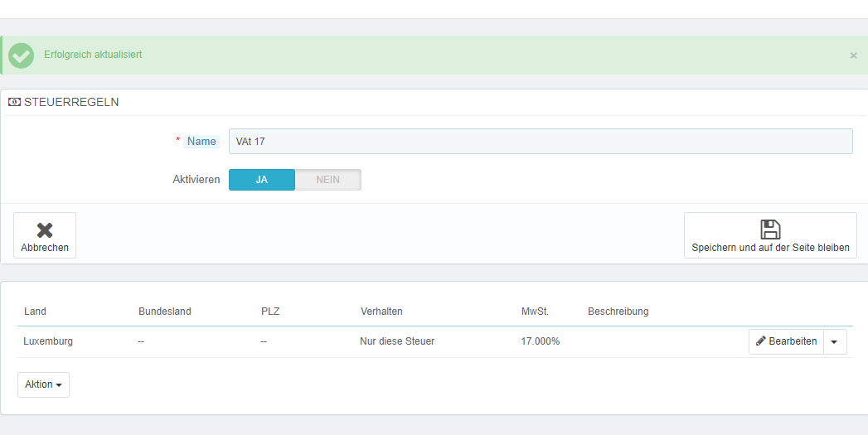Click the MwSt. column header
The width and height of the screenshot is (868, 435).
coord(535,312)
